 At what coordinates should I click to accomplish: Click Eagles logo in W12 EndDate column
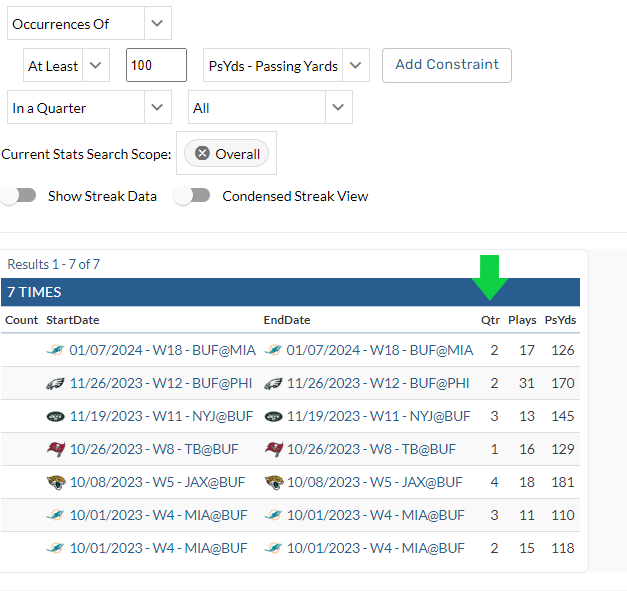click(x=273, y=383)
